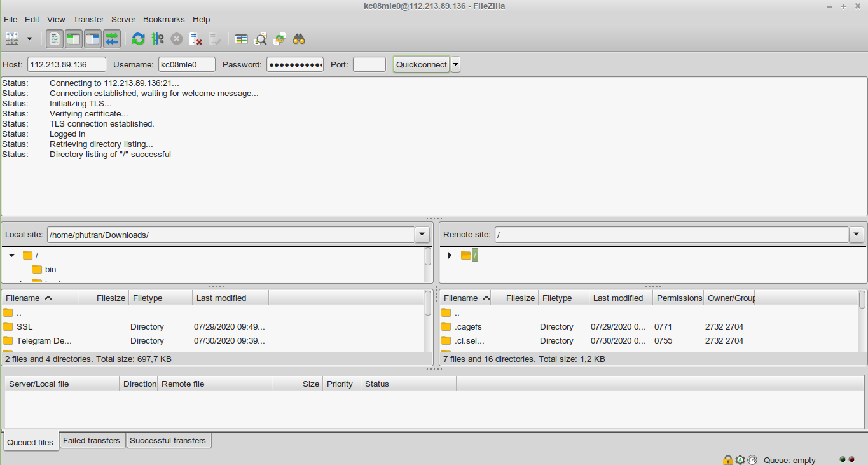Refresh the file and folder lists
This screenshot has height=465, width=868.
coord(138,39)
